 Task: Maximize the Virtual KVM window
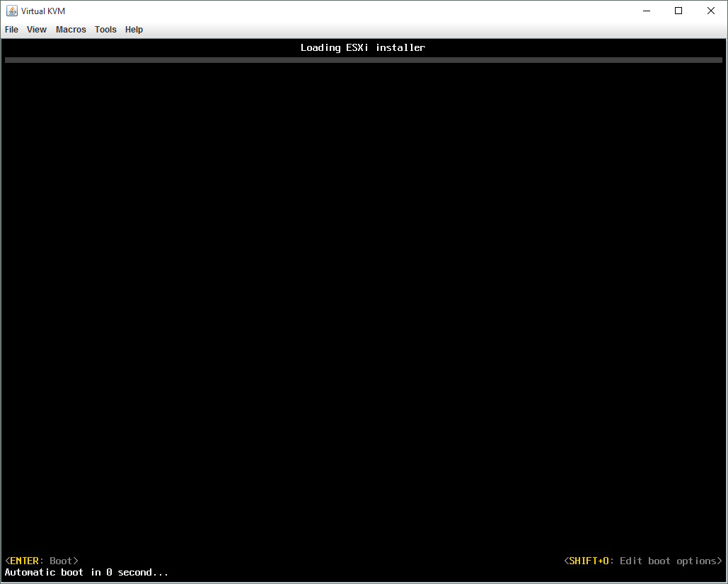[678, 11]
